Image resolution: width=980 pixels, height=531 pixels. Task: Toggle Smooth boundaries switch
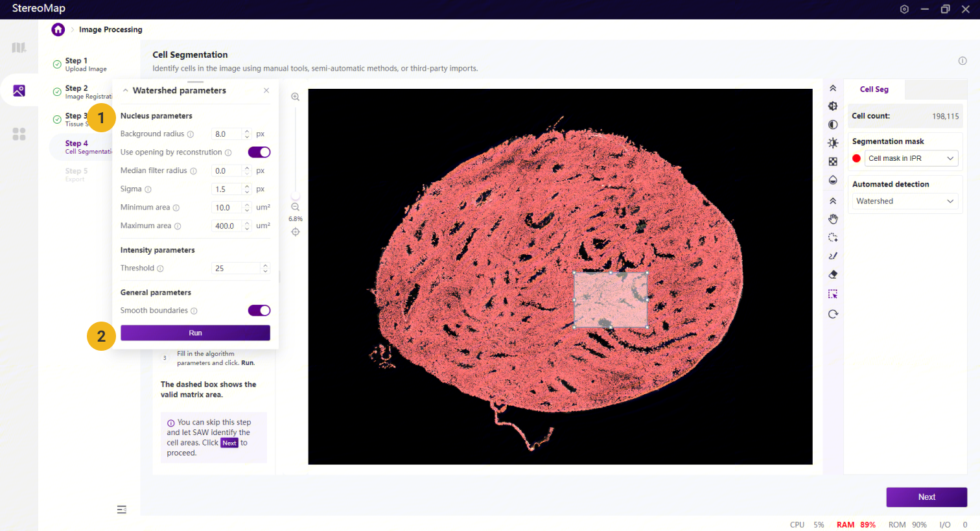(259, 311)
